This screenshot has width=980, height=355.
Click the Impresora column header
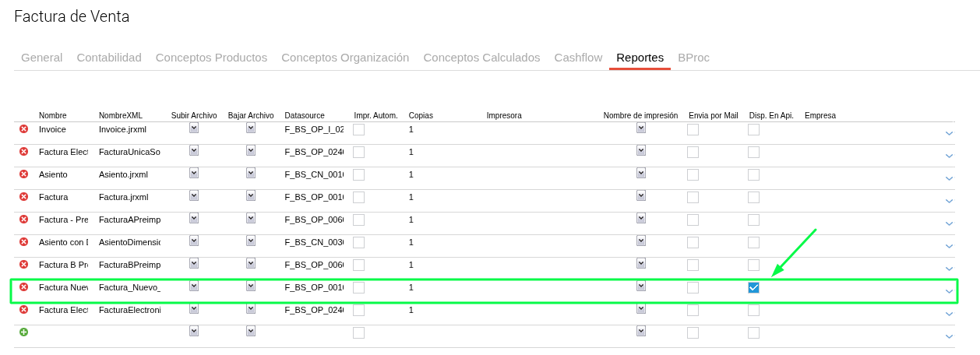pyautogui.click(x=504, y=115)
